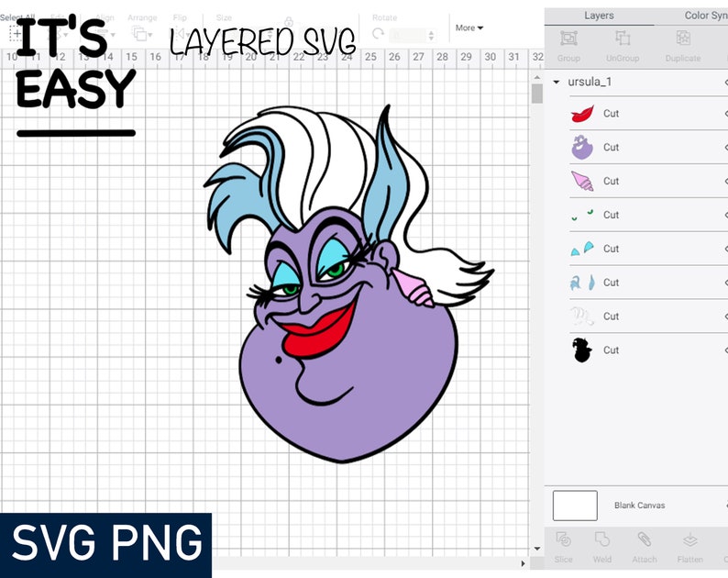Click the canvas scroll down arrow
The image size is (728, 578).
[x=536, y=549]
